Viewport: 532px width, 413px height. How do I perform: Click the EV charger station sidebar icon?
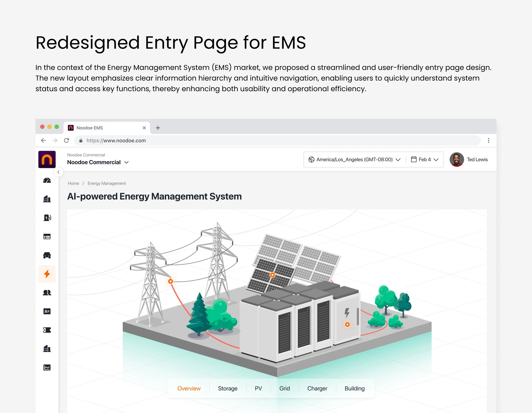pyautogui.click(x=47, y=218)
